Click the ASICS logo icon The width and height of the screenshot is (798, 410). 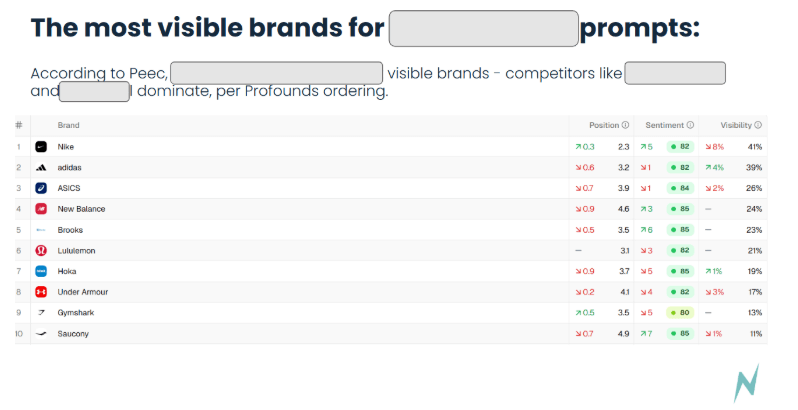pos(41,188)
